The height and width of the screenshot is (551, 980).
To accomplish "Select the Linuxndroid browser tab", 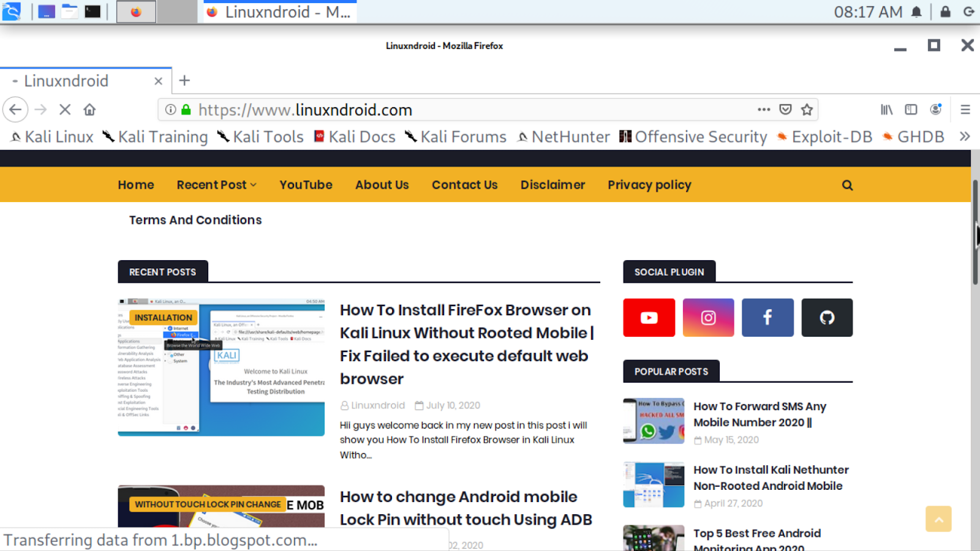I will (86, 81).
